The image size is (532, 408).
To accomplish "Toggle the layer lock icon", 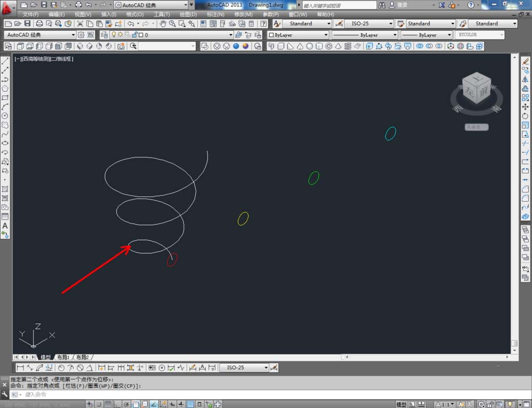I will tap(135, 35).
